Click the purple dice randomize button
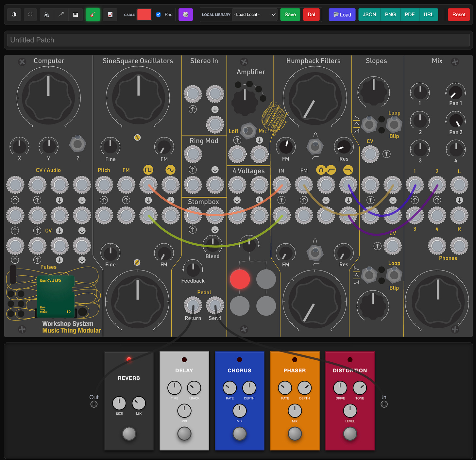476x460 pixels. click(x=186, y=15)
